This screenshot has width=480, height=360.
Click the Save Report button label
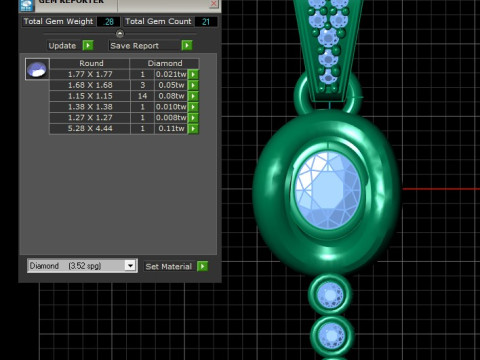134,46
